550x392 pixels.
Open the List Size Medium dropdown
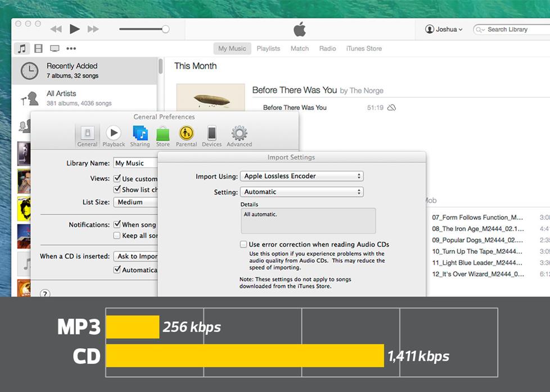click(x=136, y=202)
